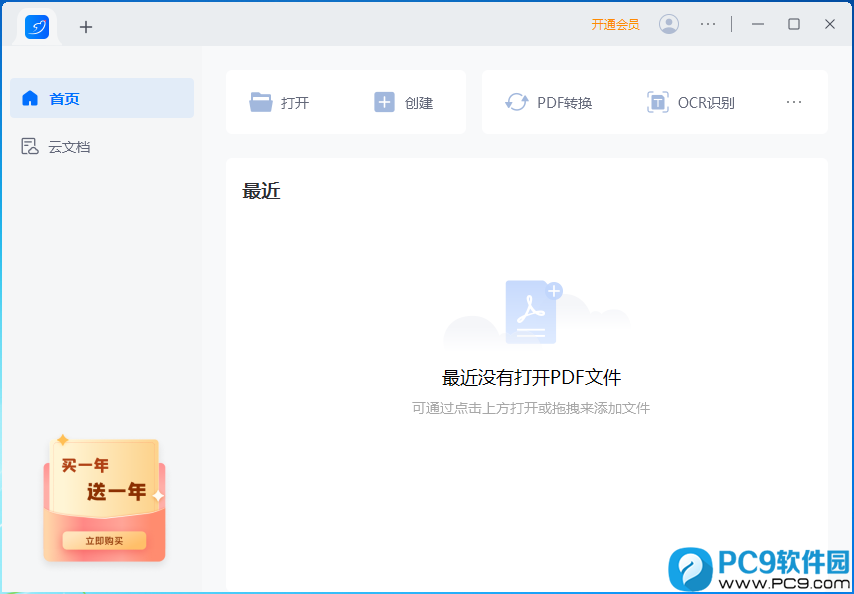Click the 首页 house icon
This screenshot has width=854, height=594.
[x=30, y=98]
